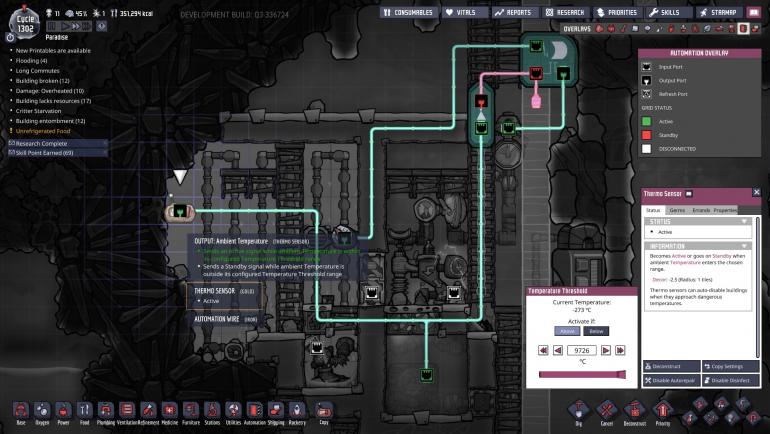Viewport: 770px width, 434px height.
Task: Click the Critter Starvation notification
Action: [37, 111]
